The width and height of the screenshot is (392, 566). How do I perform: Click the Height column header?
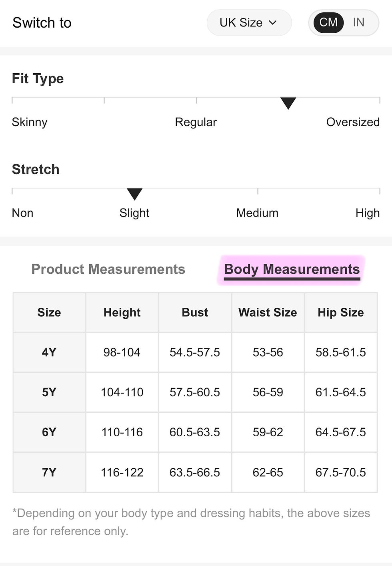(x=122, y=312)
